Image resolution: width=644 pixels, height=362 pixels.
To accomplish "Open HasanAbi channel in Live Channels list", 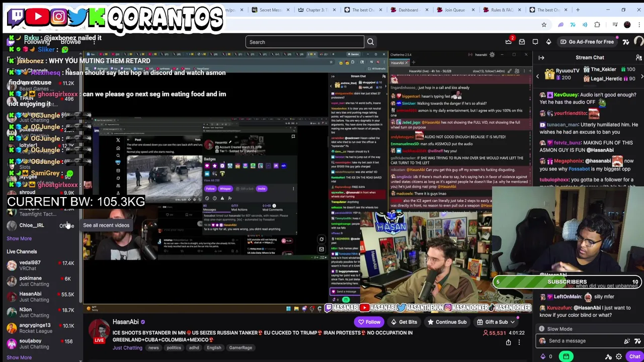I will (x=40, y=297).
